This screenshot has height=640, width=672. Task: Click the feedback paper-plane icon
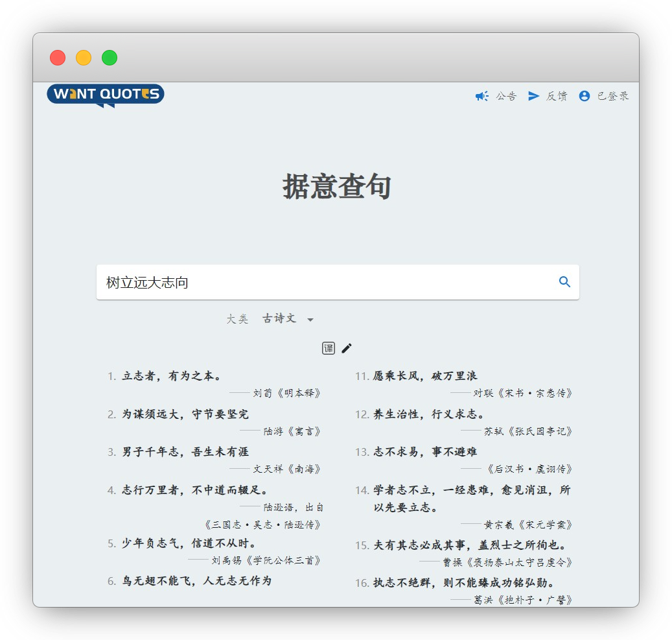point(533,96)
